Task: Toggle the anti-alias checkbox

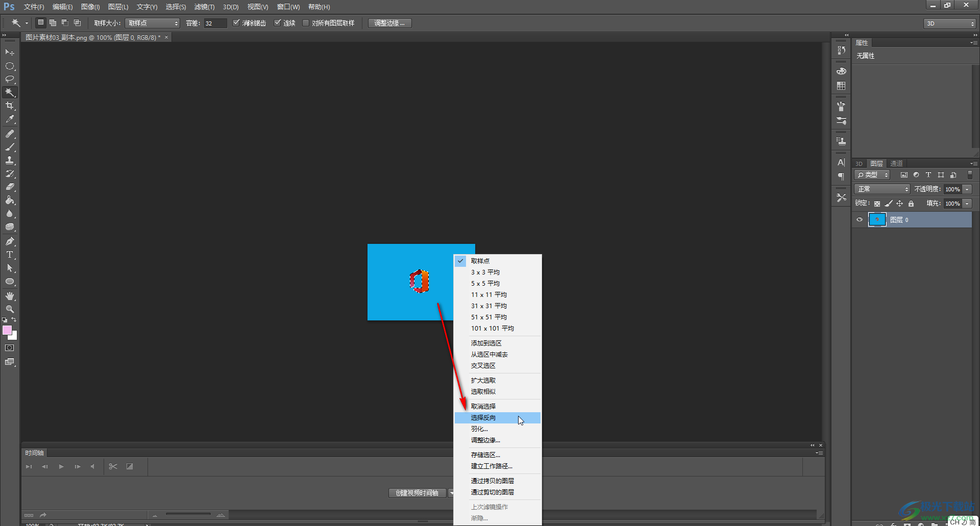Action: (x=236, y=23)
